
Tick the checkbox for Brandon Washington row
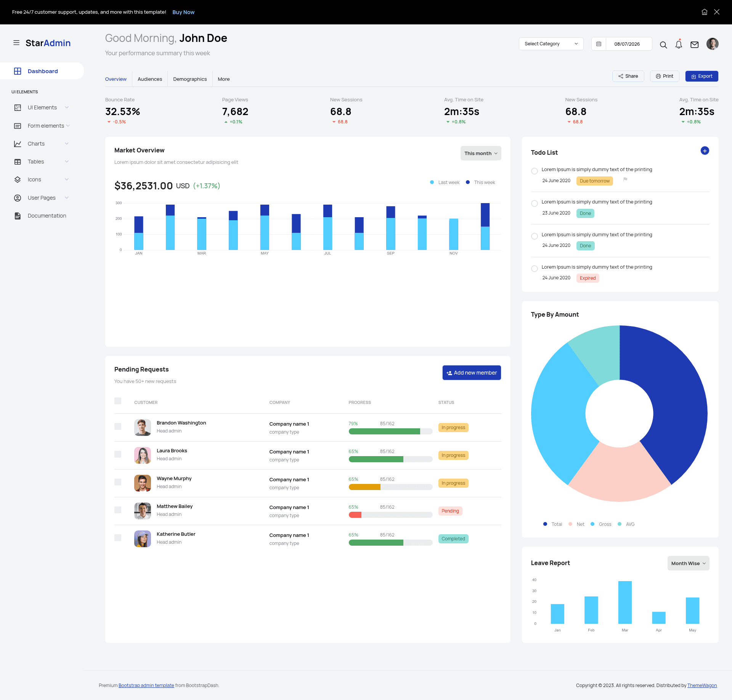[118, 426]
